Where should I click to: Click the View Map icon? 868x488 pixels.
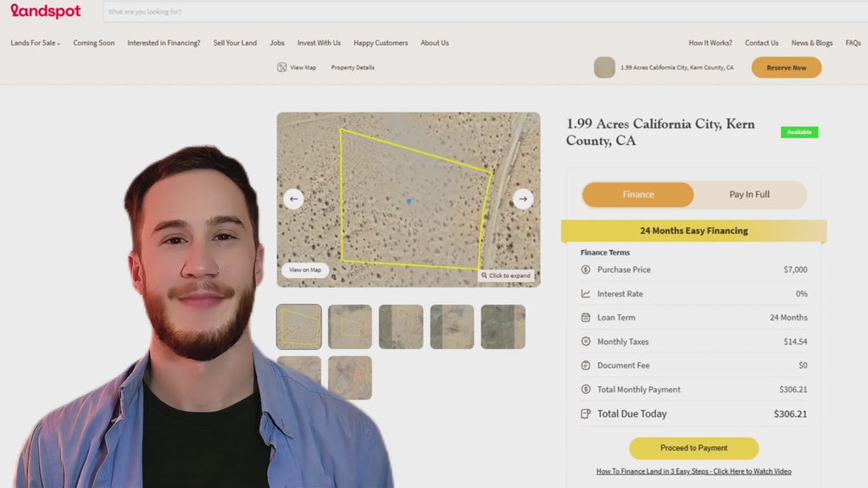(x=281, y=68)
